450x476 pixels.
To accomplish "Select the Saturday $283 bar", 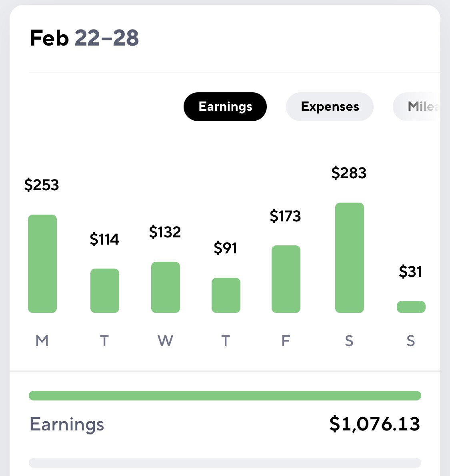I will coord(350,257).
